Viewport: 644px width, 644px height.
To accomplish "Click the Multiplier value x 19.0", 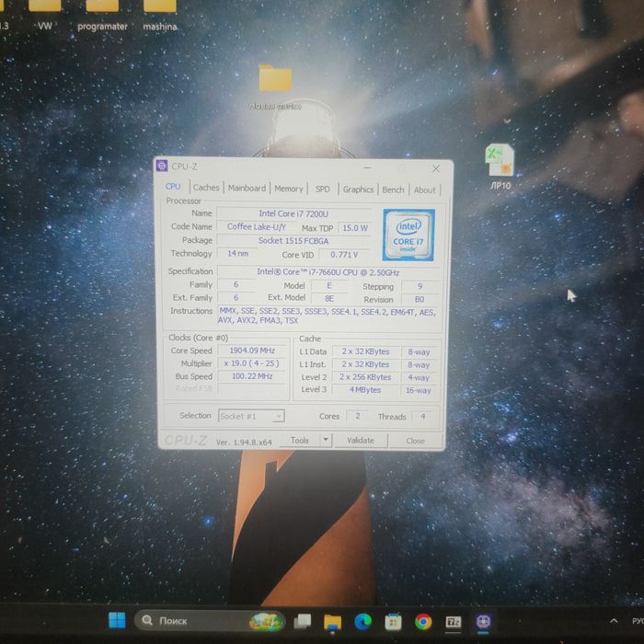I will (252, 363).
